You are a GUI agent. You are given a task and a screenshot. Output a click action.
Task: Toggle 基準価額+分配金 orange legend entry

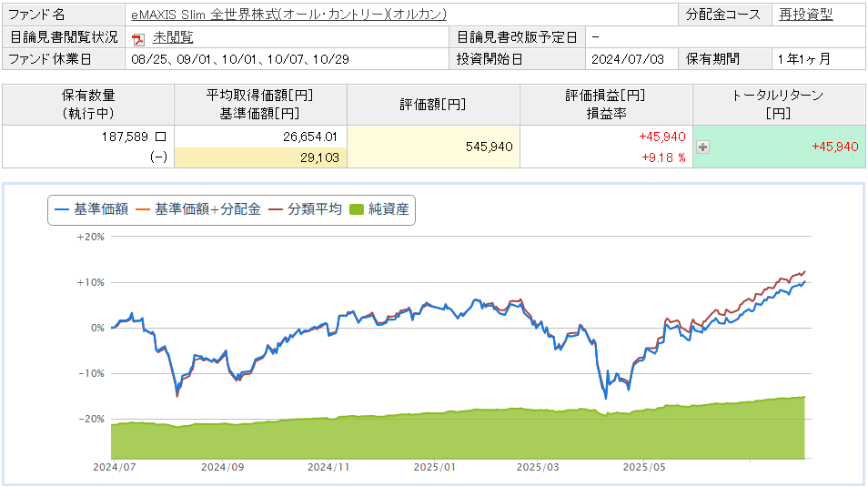(198, 209)
